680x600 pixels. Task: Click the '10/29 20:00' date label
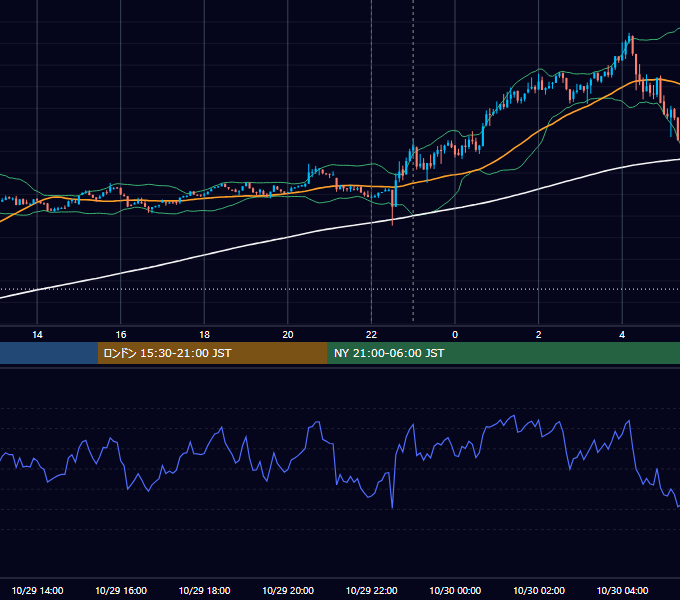[x=288, y=590]
